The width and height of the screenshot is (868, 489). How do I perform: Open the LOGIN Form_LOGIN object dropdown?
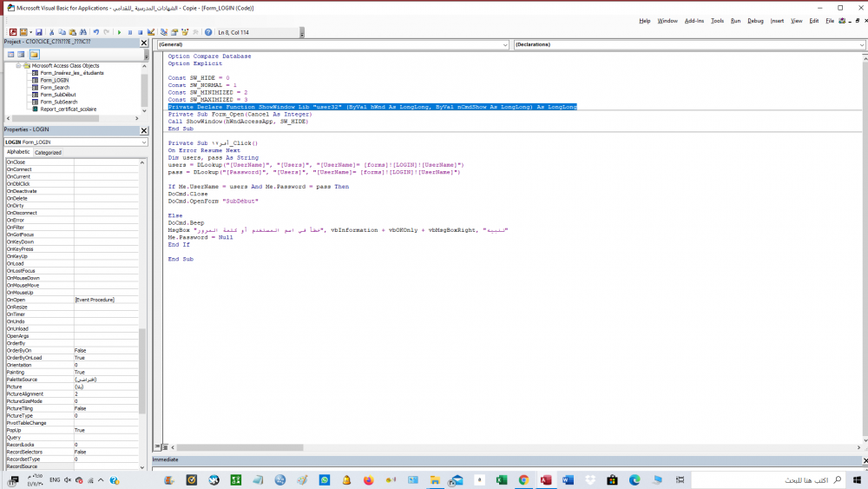point(144,142)
